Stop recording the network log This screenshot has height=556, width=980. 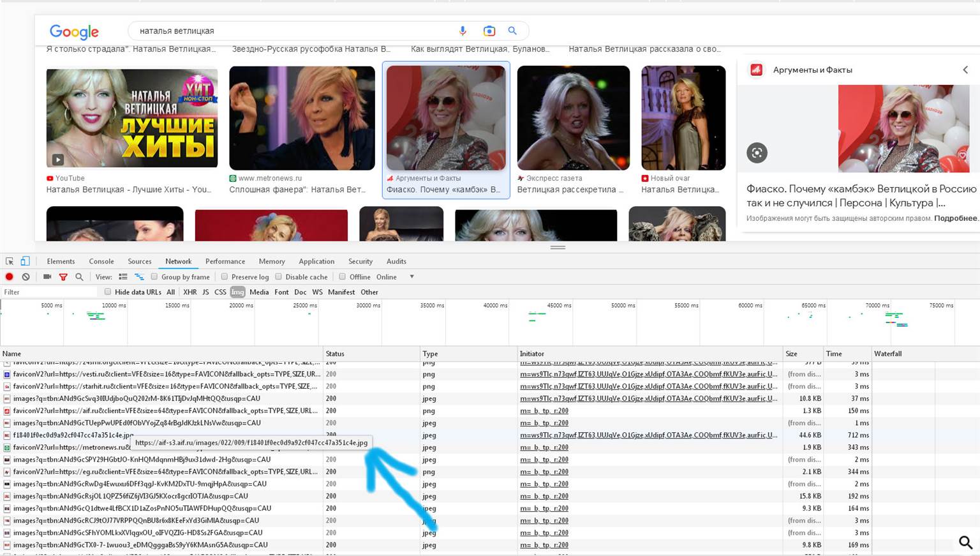click(10, 277)
